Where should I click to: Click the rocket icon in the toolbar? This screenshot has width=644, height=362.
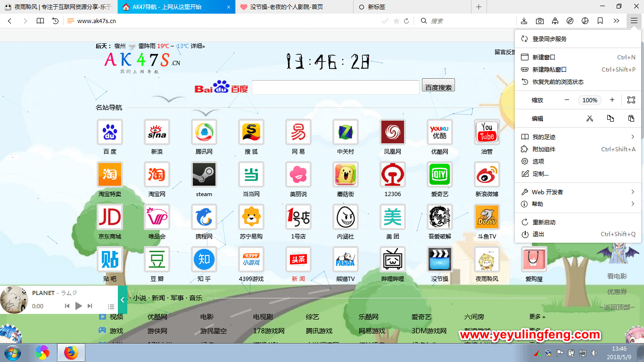[x=555, y=21]
